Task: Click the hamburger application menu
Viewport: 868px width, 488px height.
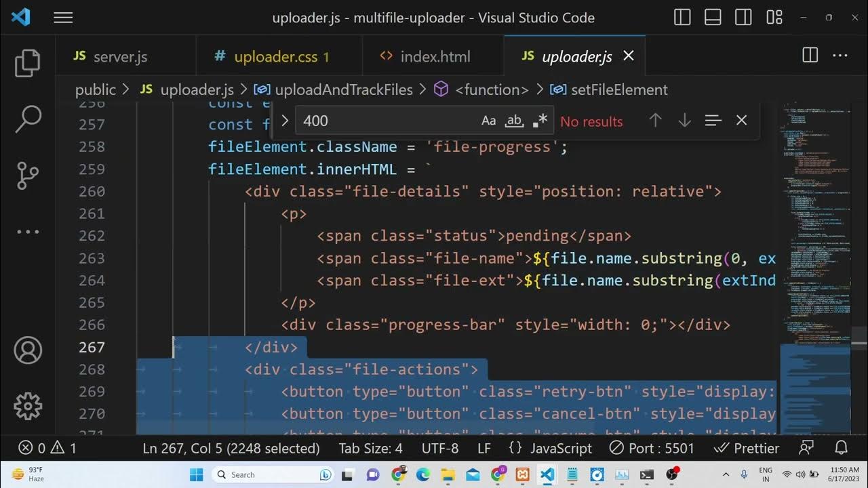Action: pyautogui.click(x=63, y=18)
